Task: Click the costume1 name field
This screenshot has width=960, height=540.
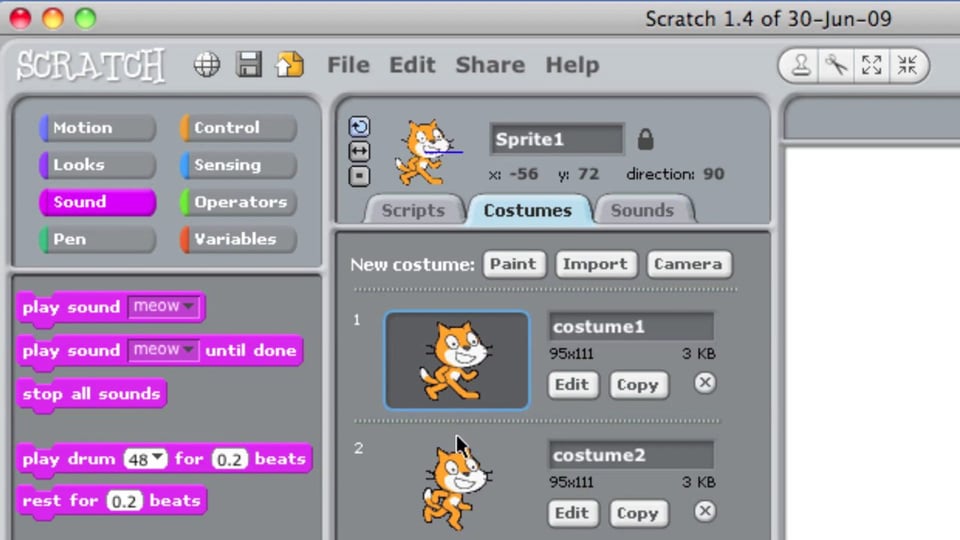Action: pyautogui.click(x=631, y=326)
